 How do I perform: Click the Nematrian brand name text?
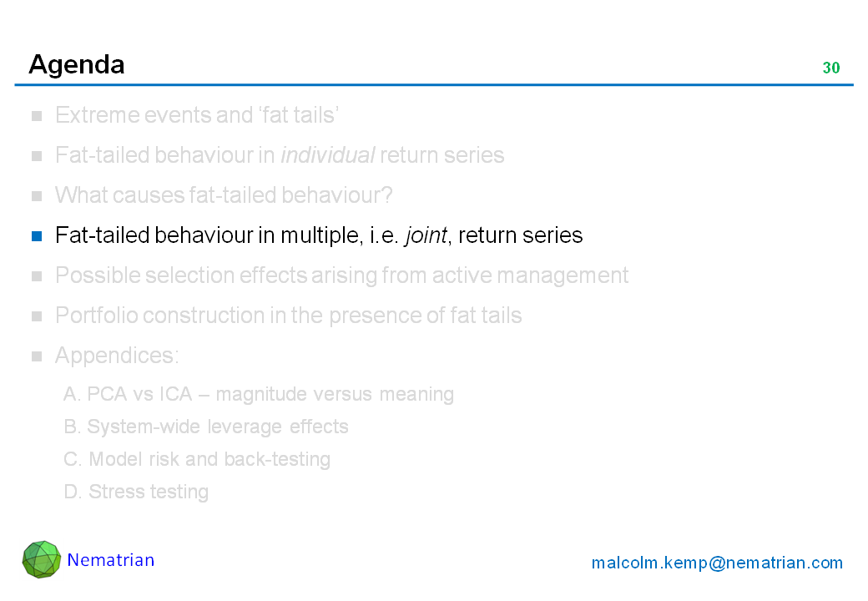111,560
